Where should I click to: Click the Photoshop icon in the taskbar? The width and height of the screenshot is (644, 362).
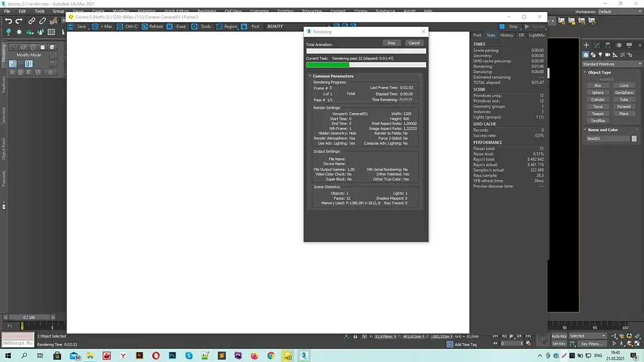[172, 355]
